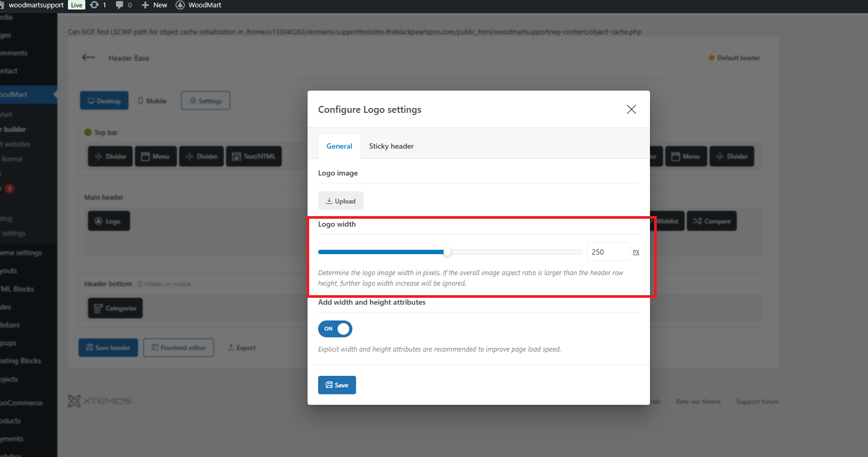Open the header Settings tab
This screenshot has width=868, height=457.
(205, 101)
